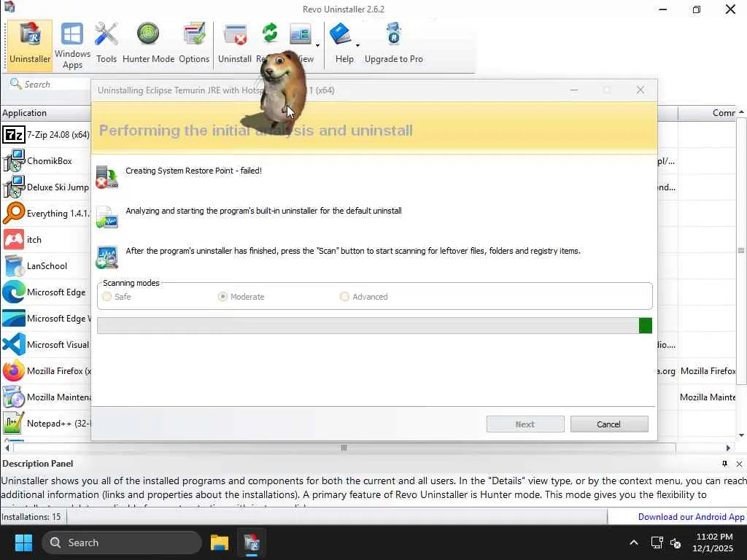Image resolution: width=747 pixels, height=560 pixels.
Task: Select Mozilla Maintenance Service entry
Action: click(x=46, y=397)
